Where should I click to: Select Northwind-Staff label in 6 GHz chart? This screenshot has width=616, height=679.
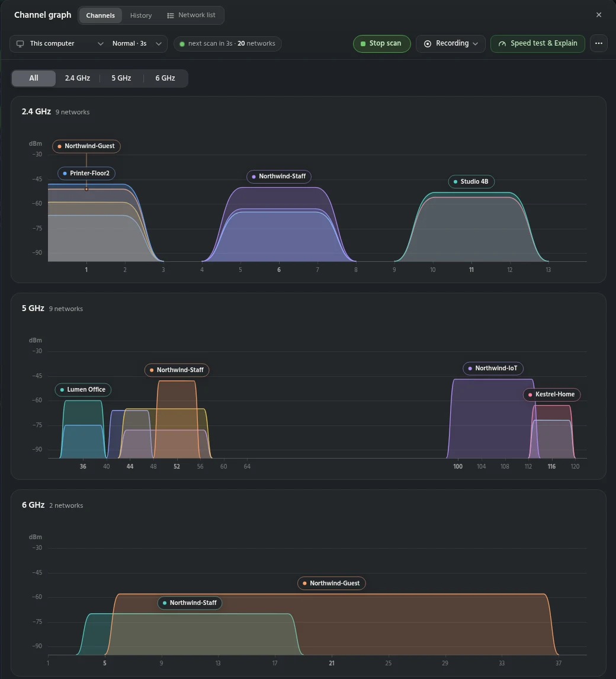190,603
